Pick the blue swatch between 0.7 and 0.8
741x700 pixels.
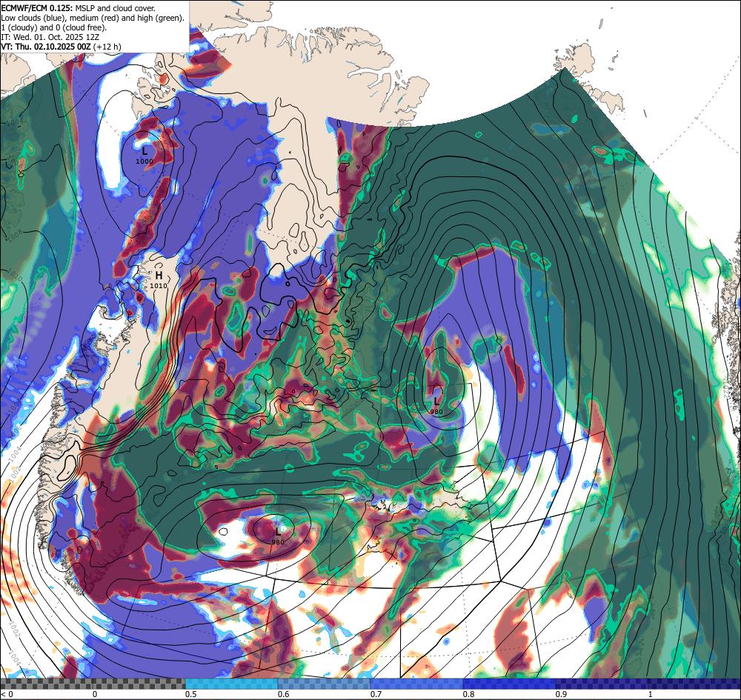click(x=416, y=684)
